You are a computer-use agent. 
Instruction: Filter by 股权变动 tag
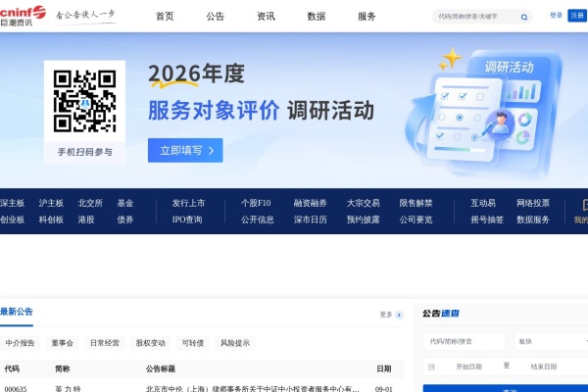pos(150,343)
